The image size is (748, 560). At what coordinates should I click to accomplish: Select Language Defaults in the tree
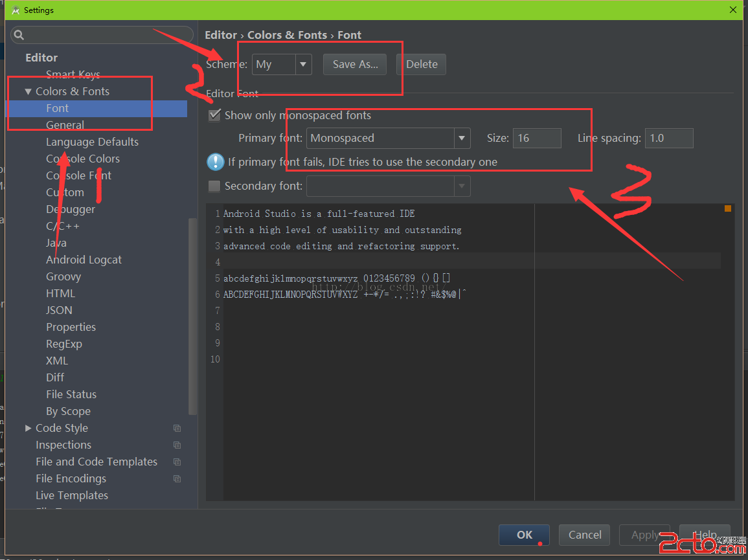tap(92, 142)
